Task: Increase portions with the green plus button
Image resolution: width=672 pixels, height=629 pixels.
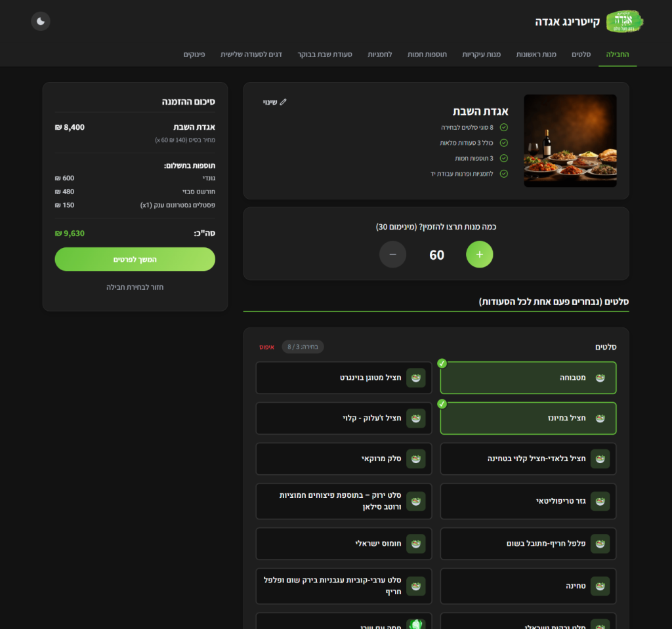Action: (x=480, y=254)
